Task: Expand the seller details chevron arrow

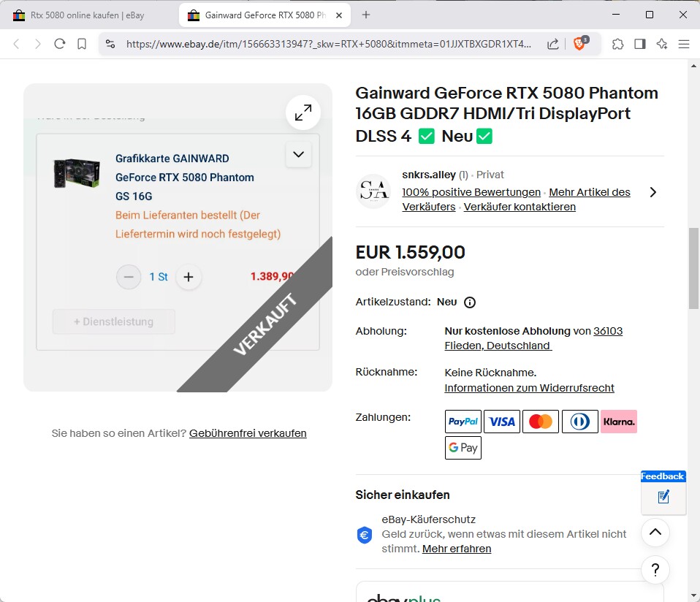Action: [x=653, y=192]
